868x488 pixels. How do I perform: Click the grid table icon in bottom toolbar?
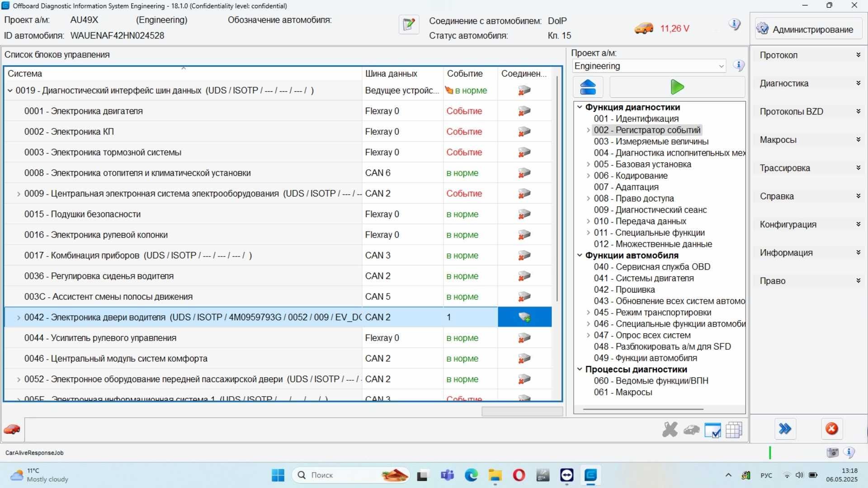pos(734,430)
